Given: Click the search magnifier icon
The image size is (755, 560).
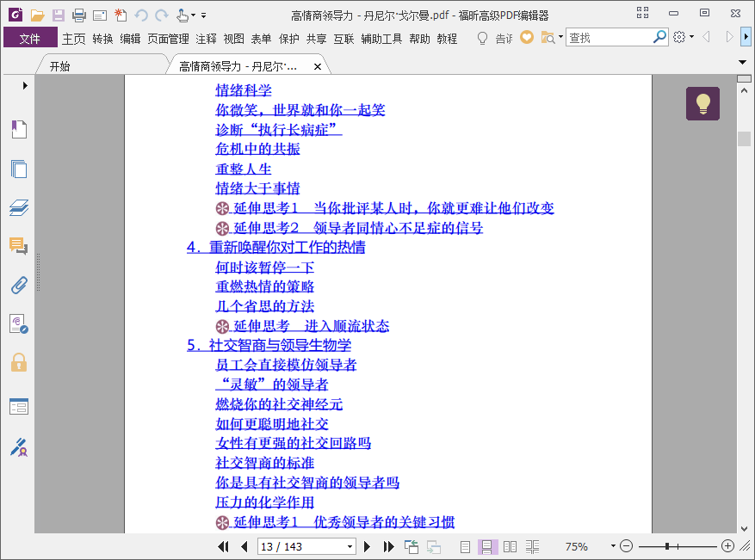Looking at the screenshot, I should (659, 37).
